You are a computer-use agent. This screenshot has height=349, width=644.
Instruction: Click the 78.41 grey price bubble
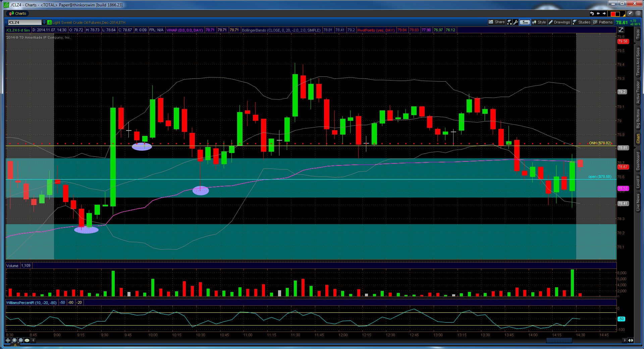coord(623,203)
